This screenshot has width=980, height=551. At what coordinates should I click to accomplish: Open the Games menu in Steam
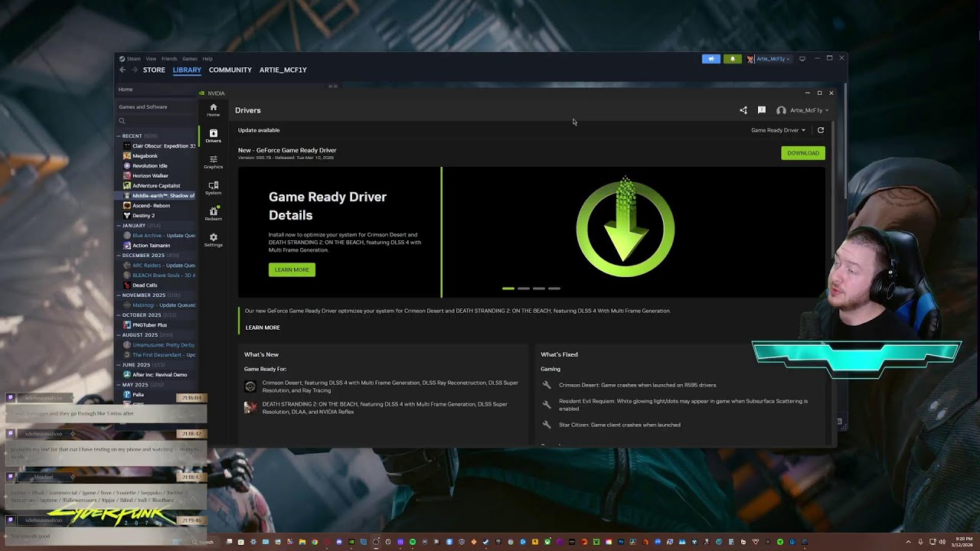pos(189,59)
